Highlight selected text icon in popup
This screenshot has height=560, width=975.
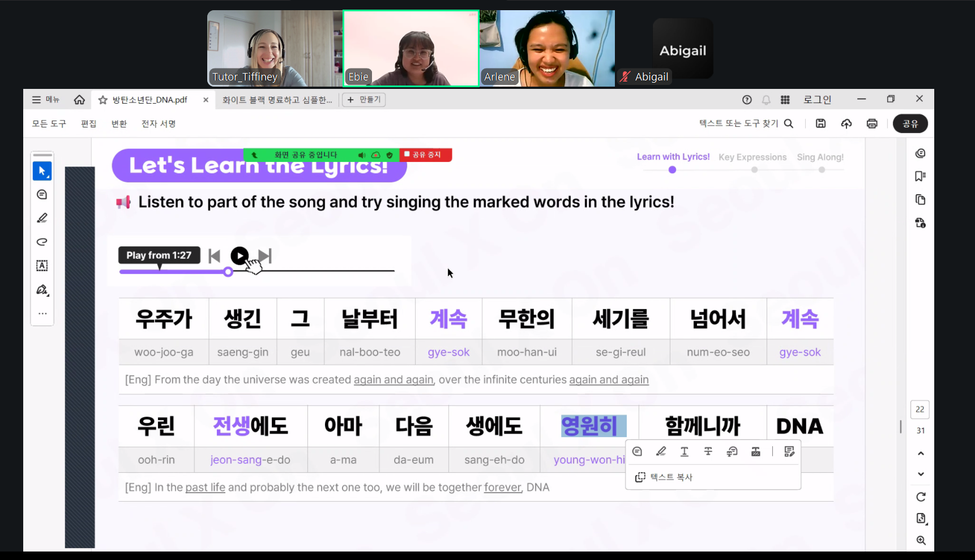[661, 451]
